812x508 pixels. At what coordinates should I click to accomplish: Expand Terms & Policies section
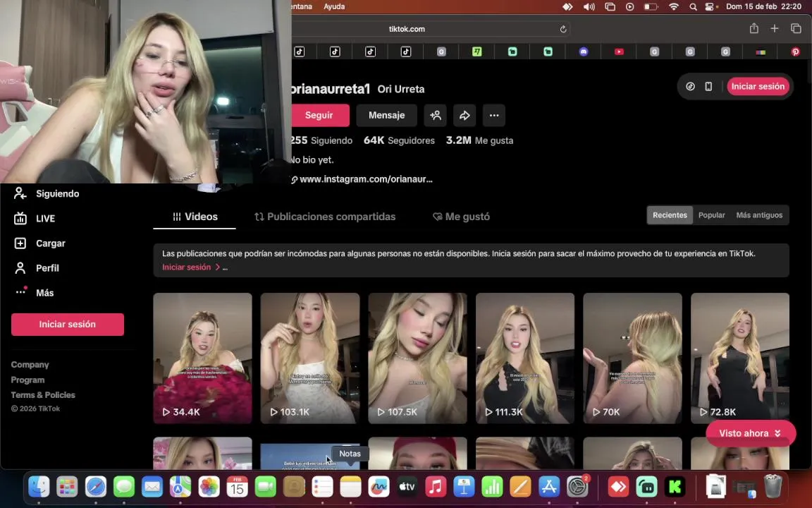43,395
